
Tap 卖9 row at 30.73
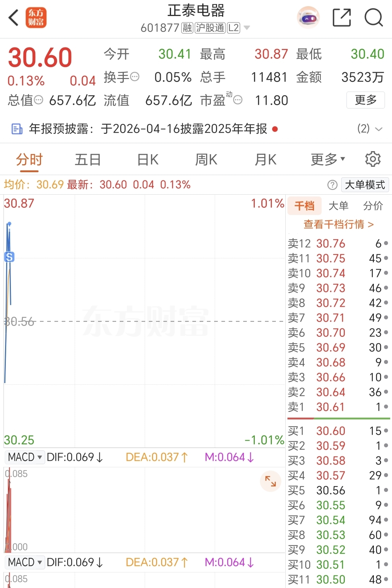point(338,288)
